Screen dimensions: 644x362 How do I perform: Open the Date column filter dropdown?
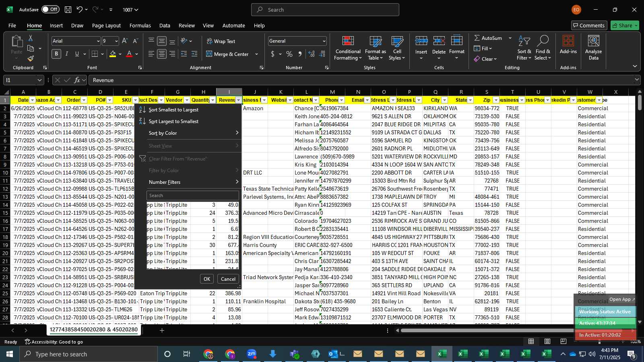33,100
